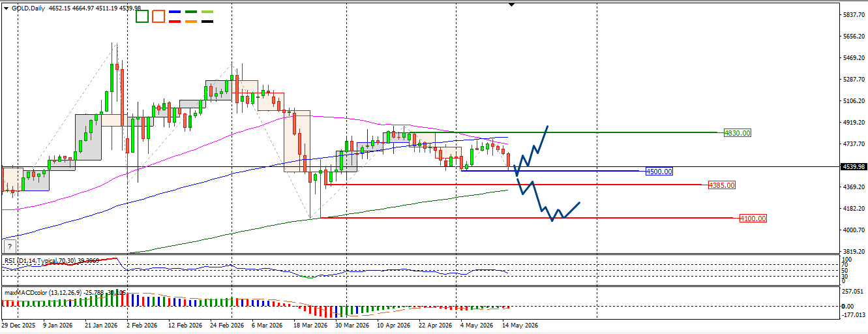868x334 pixels.
Task: Click the 4500.00 blue level label
Action: tap(659, 172)
